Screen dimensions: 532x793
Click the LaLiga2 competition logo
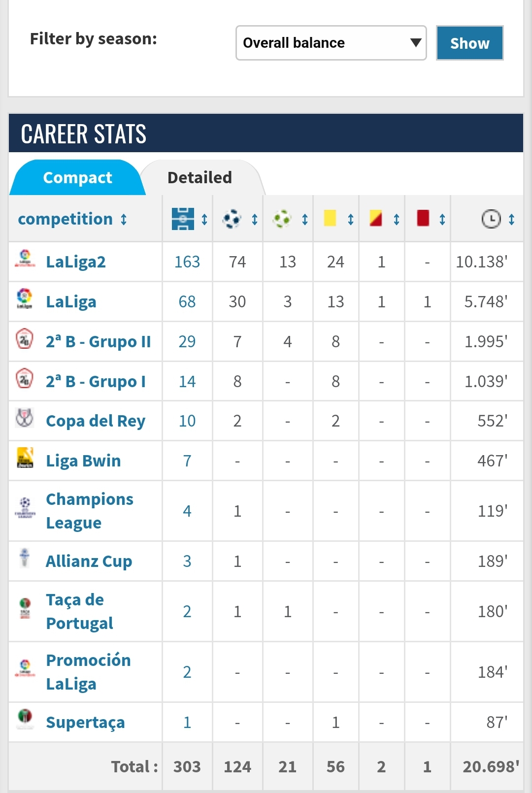pos(25,258)
